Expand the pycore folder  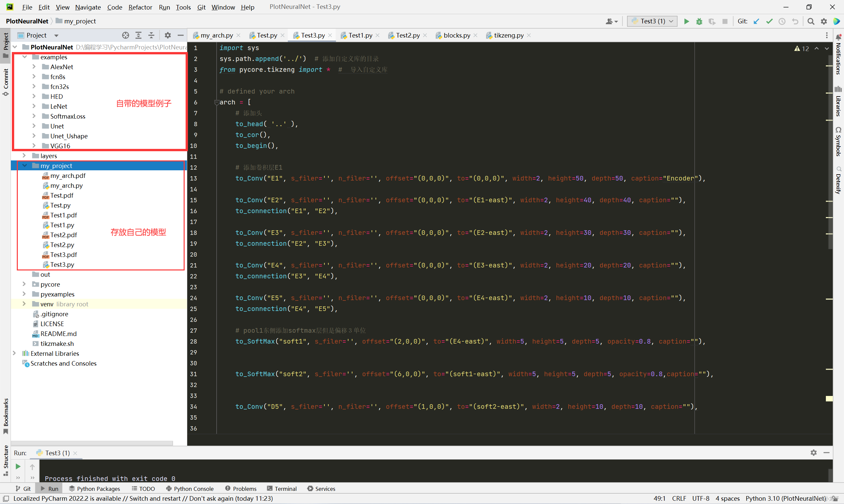pos(24,284)
